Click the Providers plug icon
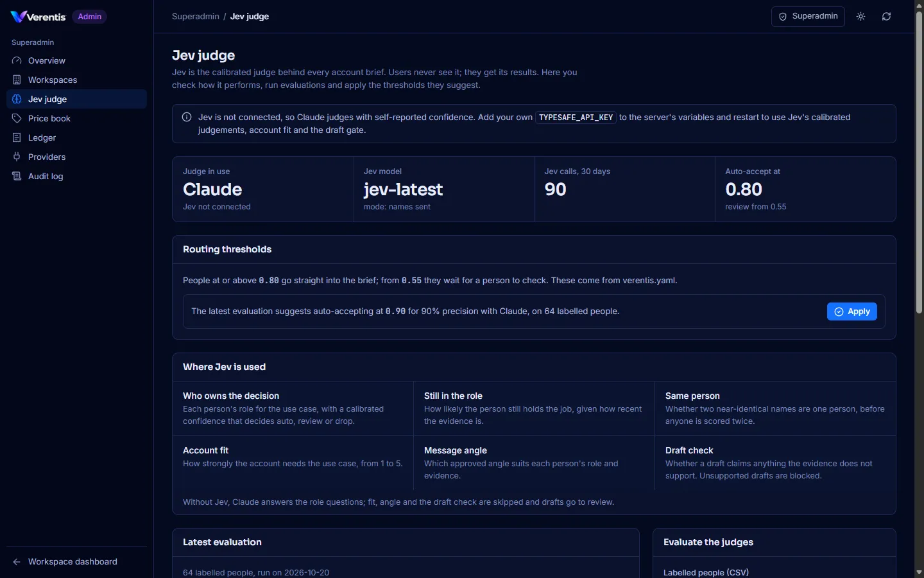This screenshot has height=578, width=924. [17, 157]
